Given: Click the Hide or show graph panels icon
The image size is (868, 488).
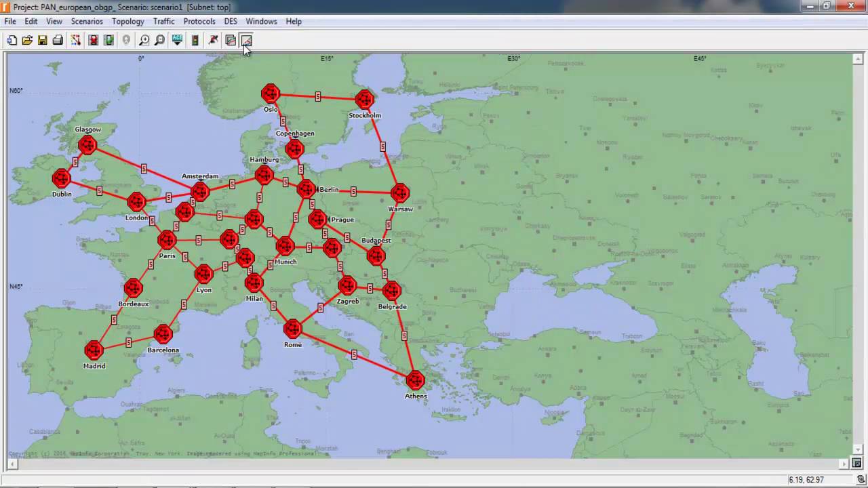Looking at the screenshot, I should 245,41.
